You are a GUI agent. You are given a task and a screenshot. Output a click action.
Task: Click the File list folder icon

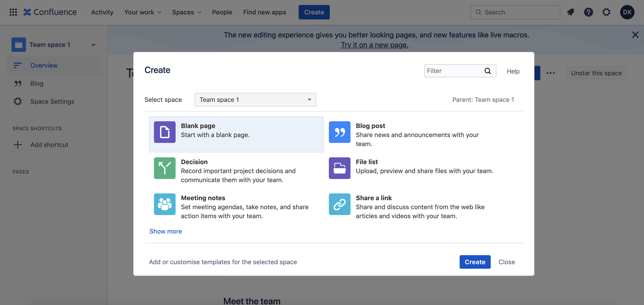coord(339,168)
